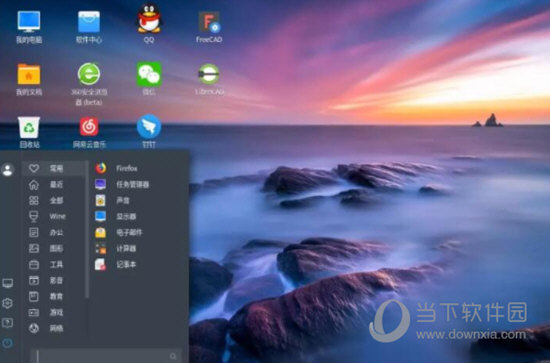The width and height of the screenshot is (550, 363).
Task: Click the user avatar in start menu
Action: pyautogui.click(x=7, y=170)
